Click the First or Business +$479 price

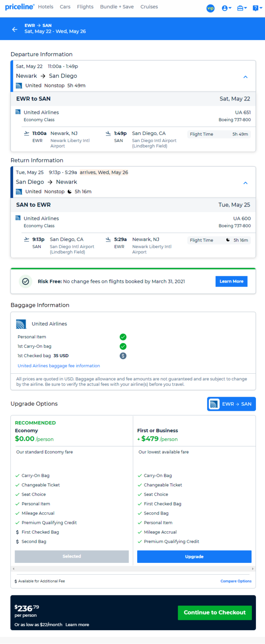(157, 439)
